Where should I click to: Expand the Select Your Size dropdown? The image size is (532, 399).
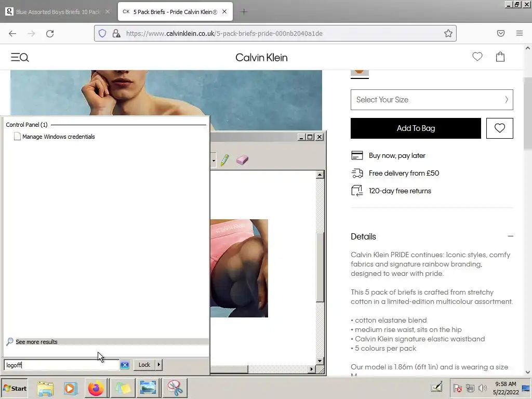tap(432, 100)
